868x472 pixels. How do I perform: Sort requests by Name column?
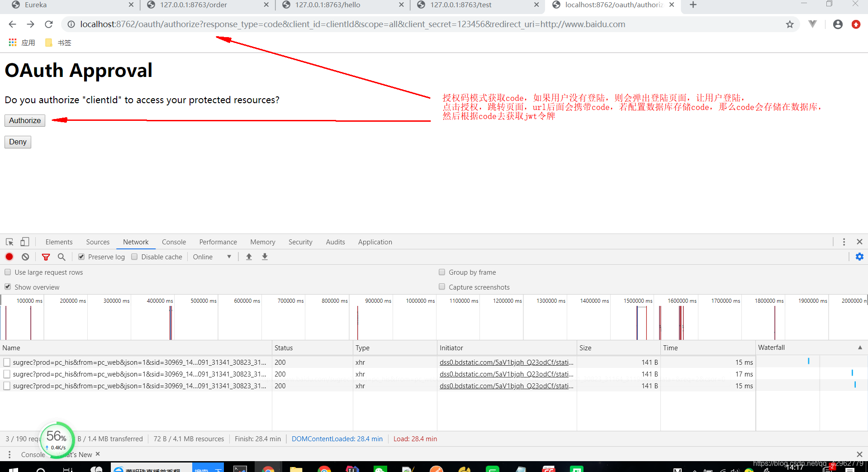click(x=136, y=348)
